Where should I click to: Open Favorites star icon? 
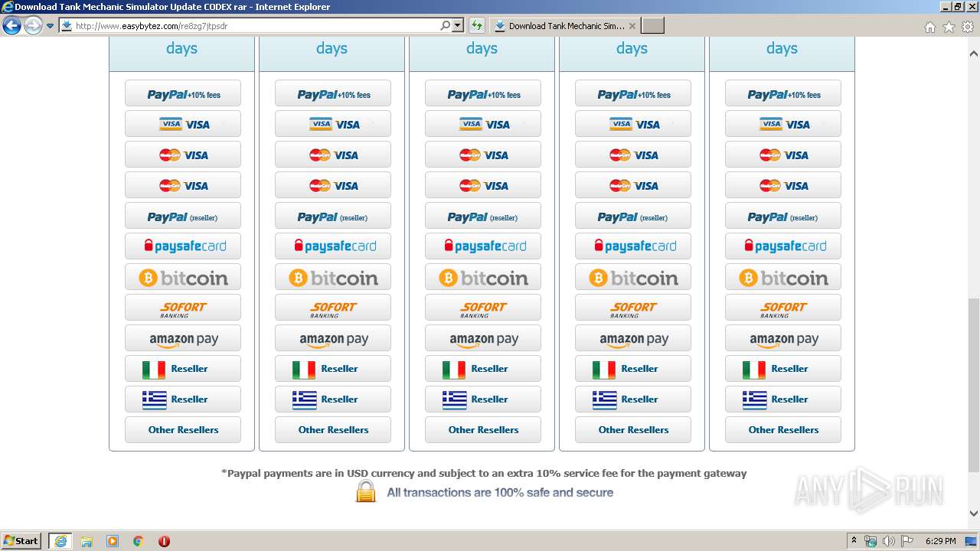pyautogui.click(x=949, y=27)
